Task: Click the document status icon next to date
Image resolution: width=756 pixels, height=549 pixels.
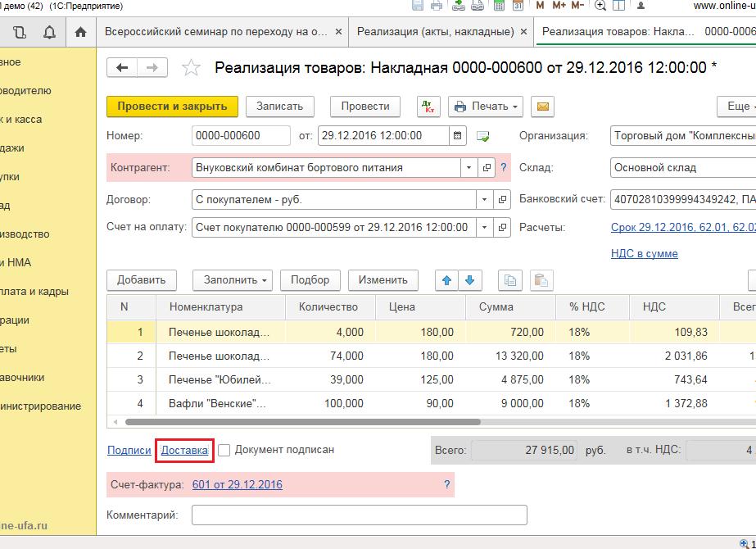Action: coord(482,136)
